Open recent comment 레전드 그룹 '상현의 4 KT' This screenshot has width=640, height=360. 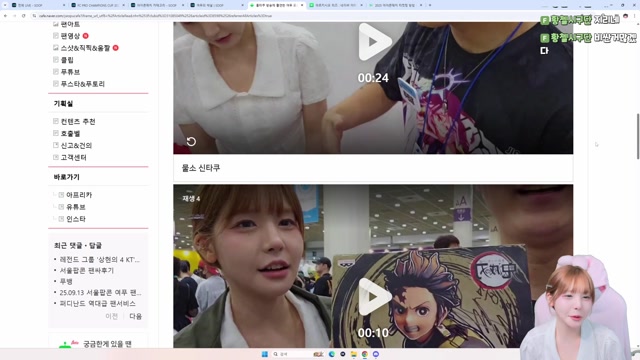click(100, 260)
